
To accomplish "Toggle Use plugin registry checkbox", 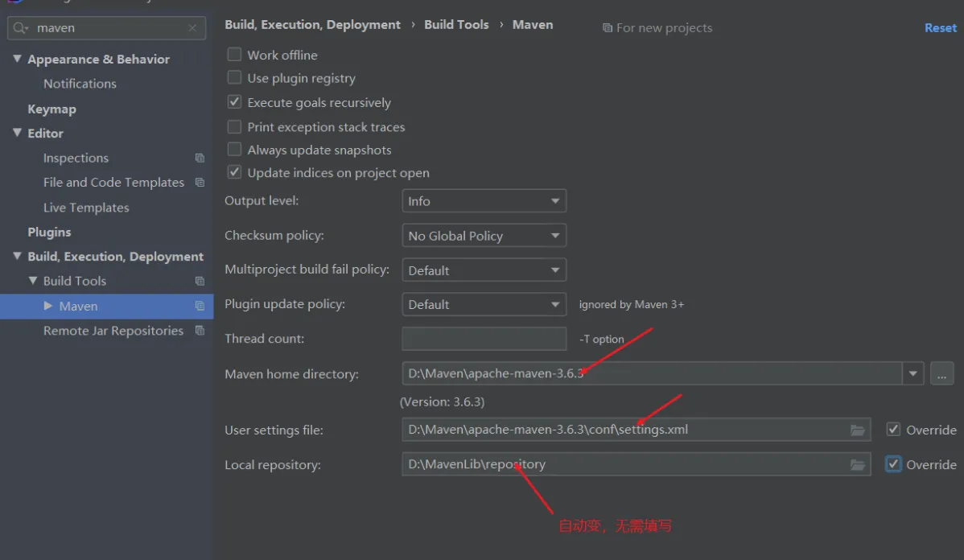I will click(234, 78).
